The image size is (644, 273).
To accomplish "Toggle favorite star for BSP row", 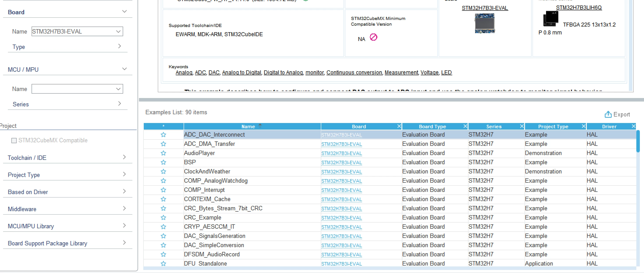I will [x=163, y=162].
